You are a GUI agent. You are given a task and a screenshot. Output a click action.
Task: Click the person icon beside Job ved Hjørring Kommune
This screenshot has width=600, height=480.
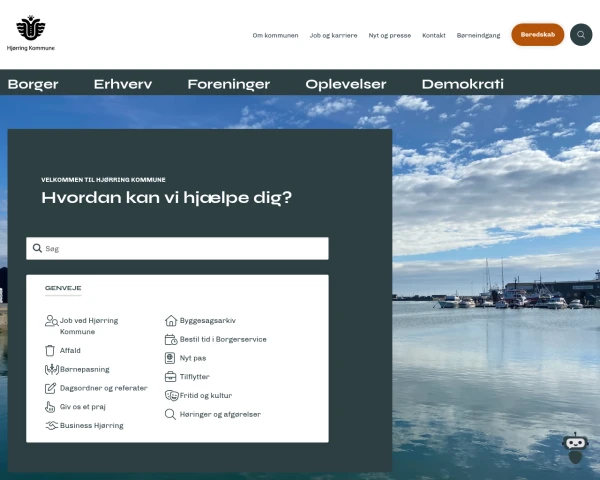click(51, 320)
